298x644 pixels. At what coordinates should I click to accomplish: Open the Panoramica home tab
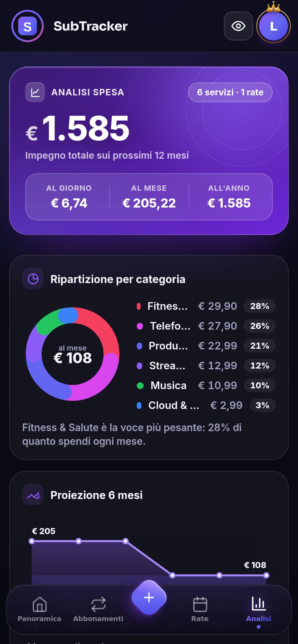39,609
